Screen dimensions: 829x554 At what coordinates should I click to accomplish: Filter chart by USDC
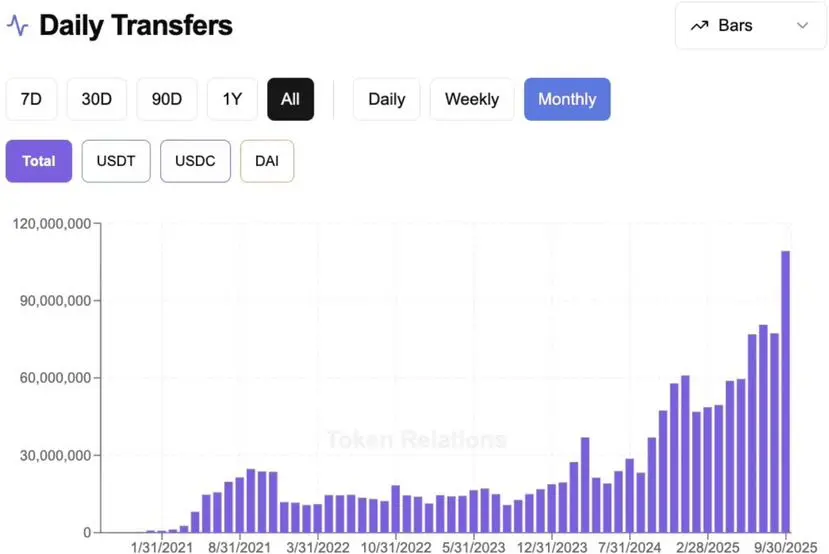click(x=195, y=161)
